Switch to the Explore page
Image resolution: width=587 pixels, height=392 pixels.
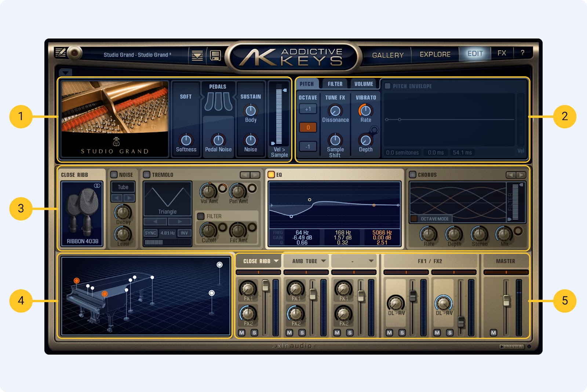click(x=435, y=54)
